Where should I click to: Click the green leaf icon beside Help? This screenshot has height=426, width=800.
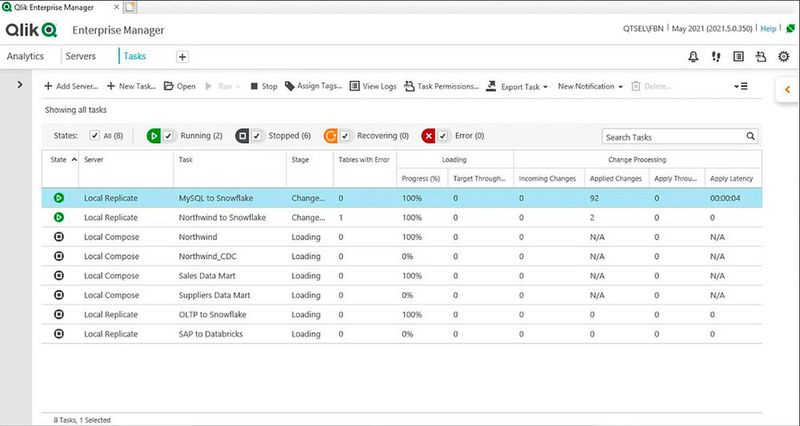coord(790,29)
